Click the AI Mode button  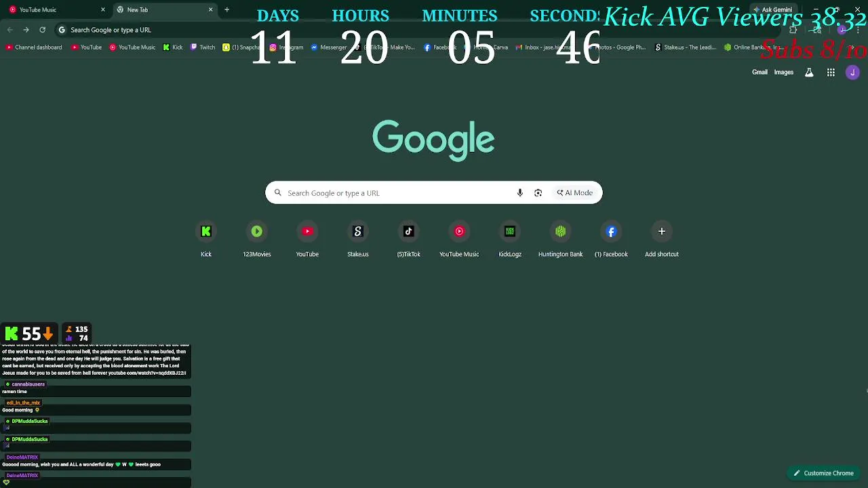pos(575,193)
